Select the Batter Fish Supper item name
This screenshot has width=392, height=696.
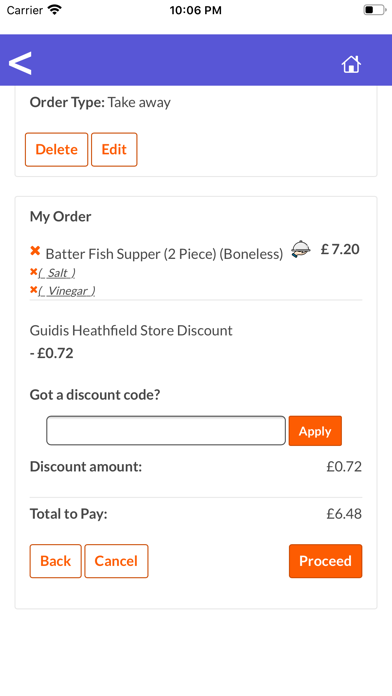coord(164,254)
